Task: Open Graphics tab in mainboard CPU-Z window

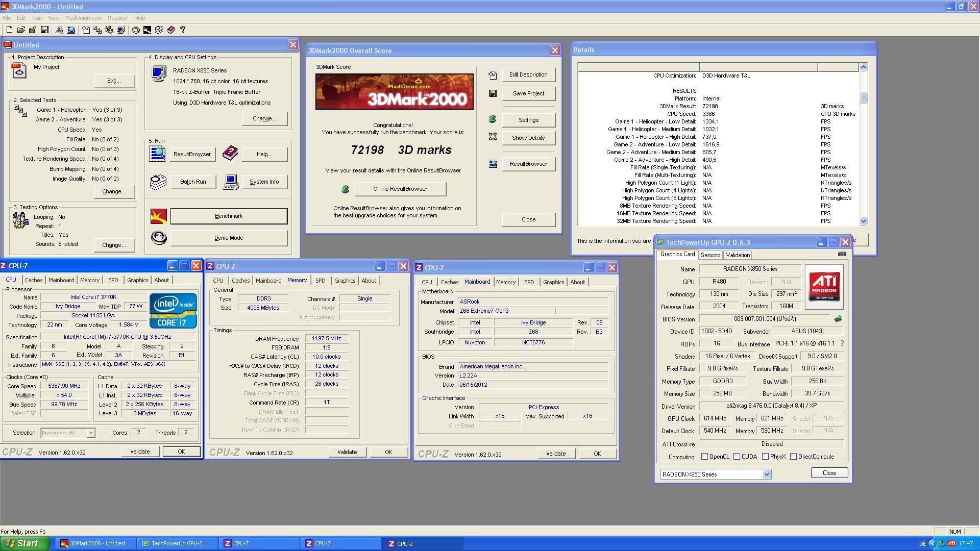Action: point(553,282)
